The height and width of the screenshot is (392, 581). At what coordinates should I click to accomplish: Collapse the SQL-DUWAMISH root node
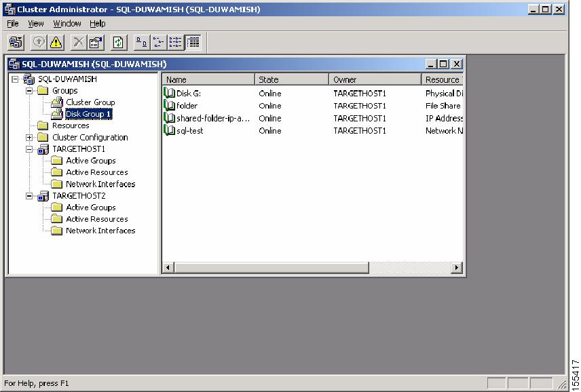point(15,79)
